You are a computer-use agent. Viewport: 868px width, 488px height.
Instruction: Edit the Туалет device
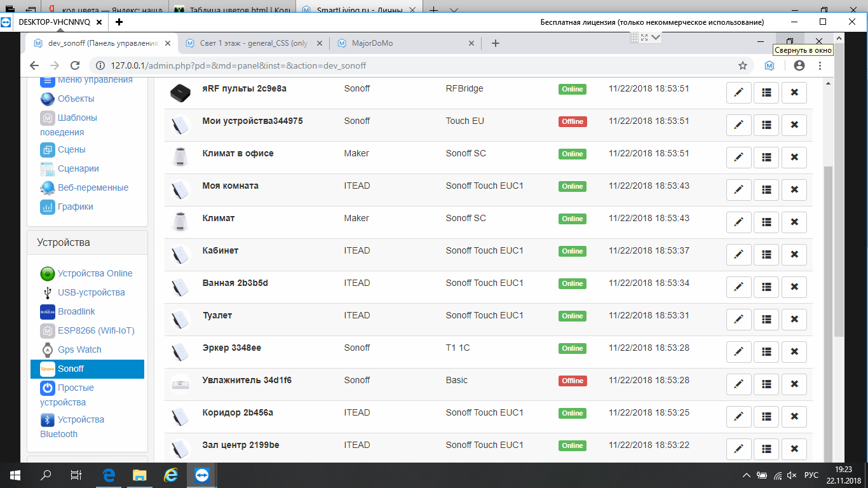(738, 320)
